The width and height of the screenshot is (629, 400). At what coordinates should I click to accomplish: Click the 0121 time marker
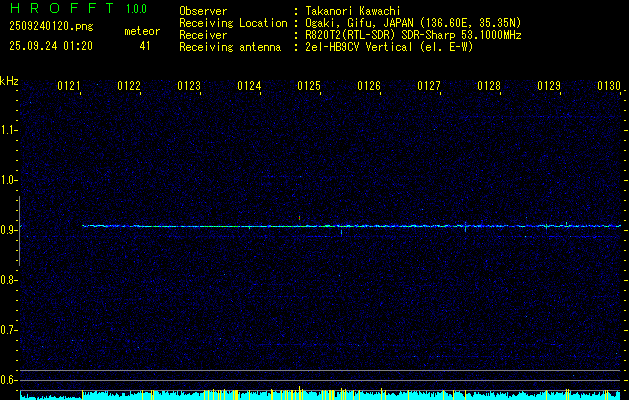tap(69, 86)
